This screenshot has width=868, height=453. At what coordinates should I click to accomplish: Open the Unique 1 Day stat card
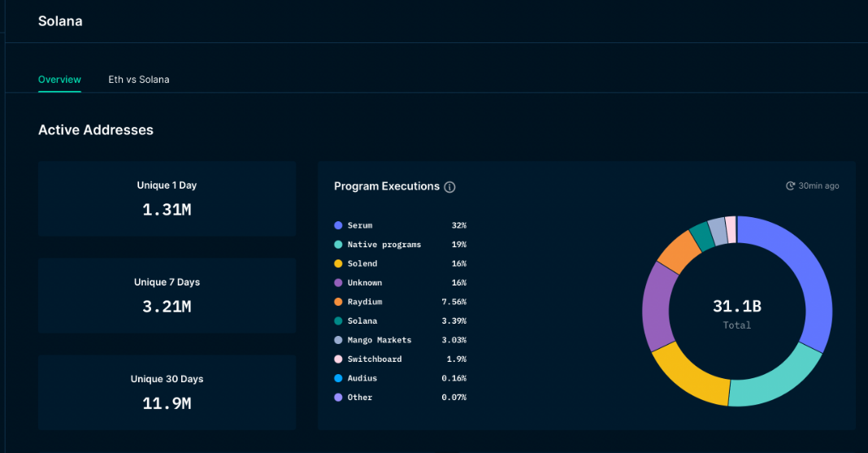point(167,198)
